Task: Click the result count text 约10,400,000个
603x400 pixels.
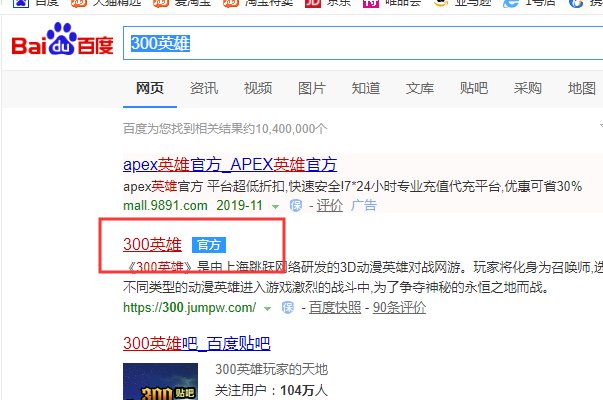Action: [x=283, y=128]
